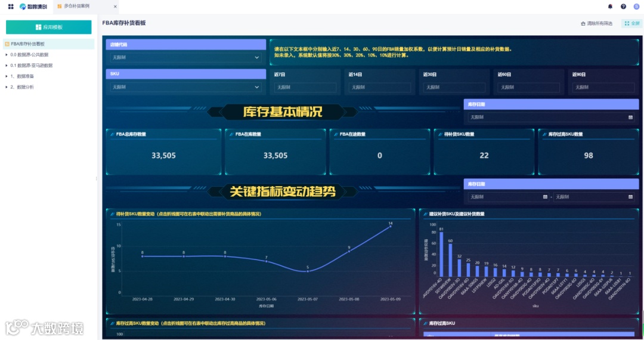Click the FBA在库数量 card
This screenshot has height=340, width=644.
tap(275, 152)
